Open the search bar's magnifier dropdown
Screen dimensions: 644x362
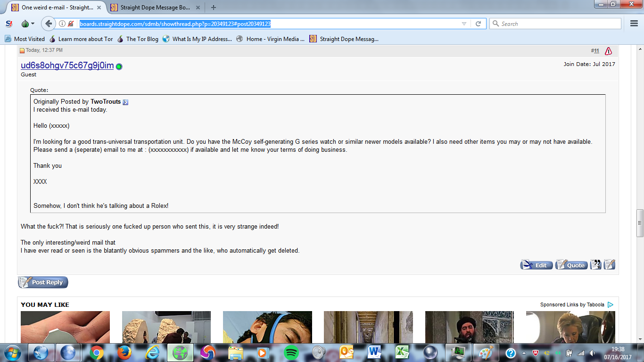496,23
